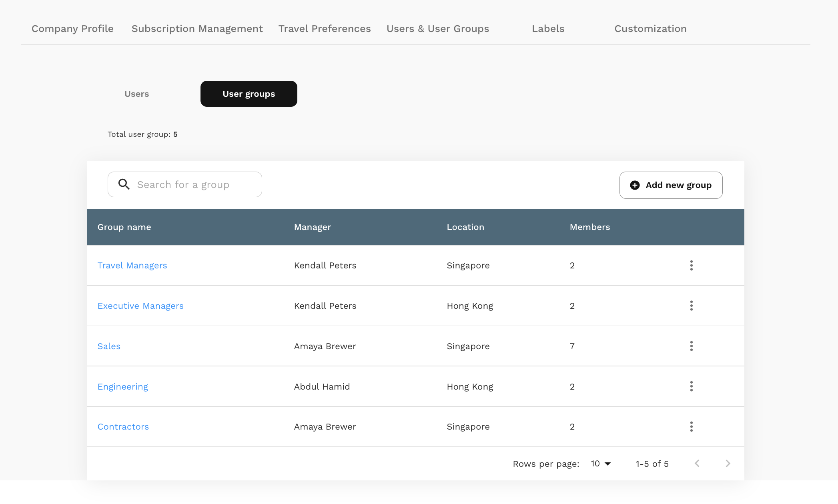
Task: Open the Customization tab
Action: (650, 29)
